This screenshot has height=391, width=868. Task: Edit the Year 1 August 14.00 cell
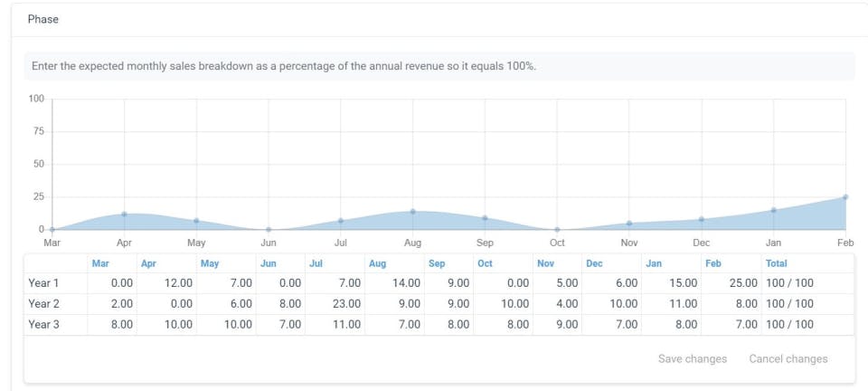pos(395,283)
